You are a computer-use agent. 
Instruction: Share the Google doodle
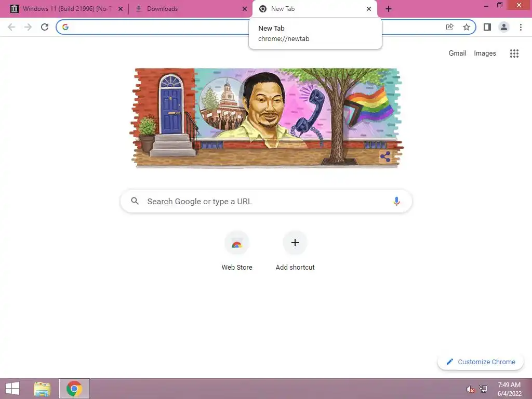385,157
